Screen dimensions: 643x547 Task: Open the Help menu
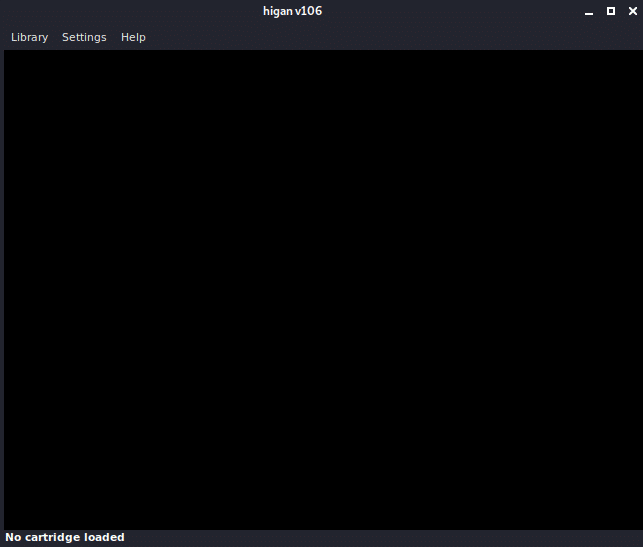pos(133,37)
